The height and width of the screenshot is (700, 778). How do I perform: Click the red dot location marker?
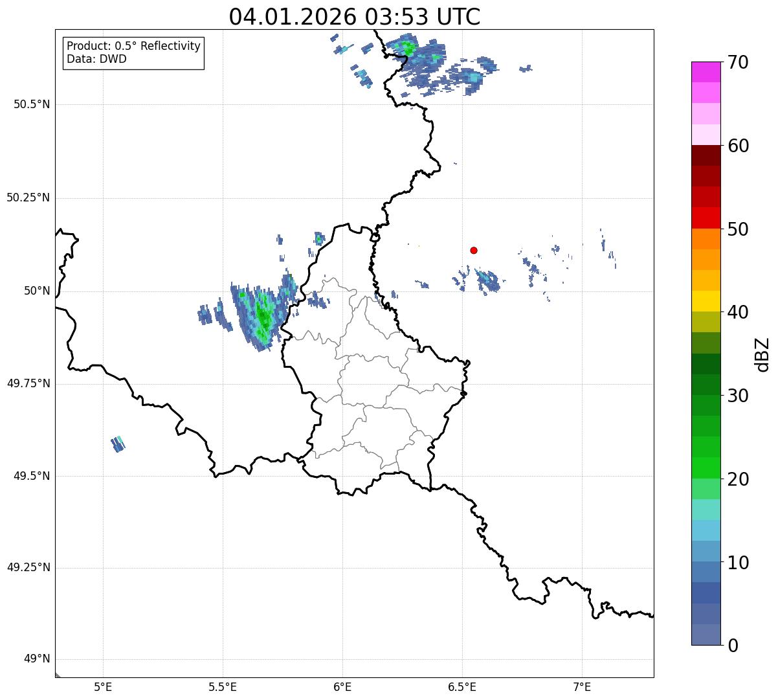[474, 251]
